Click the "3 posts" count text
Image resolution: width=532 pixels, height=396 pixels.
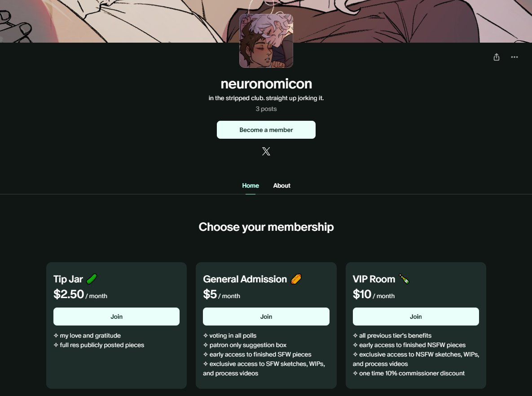266,109
